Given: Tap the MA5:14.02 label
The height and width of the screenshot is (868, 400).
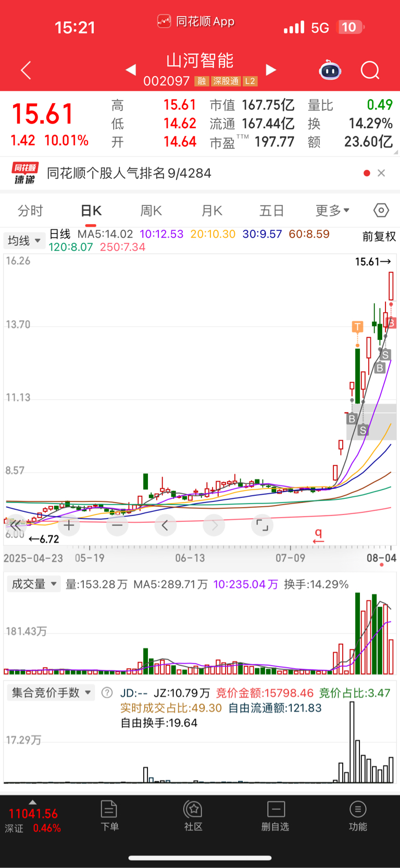Looking at the screenshot, I should 105,234.
